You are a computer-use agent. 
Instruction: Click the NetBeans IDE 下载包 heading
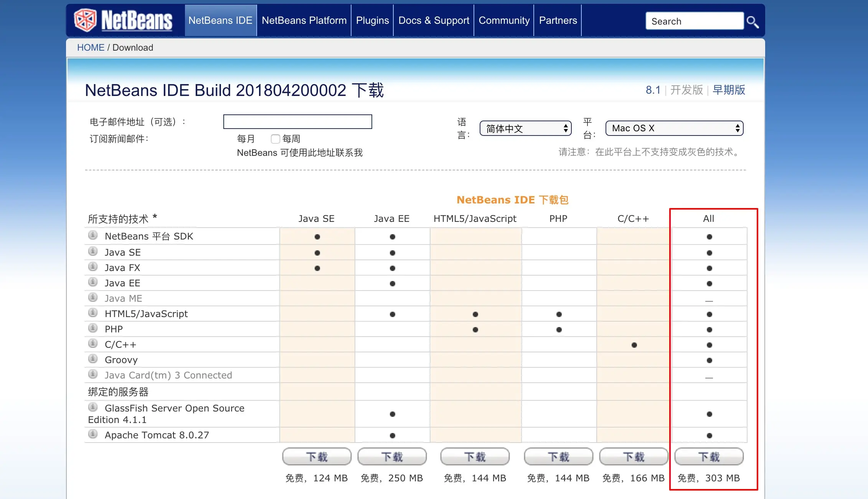point(513,200)
